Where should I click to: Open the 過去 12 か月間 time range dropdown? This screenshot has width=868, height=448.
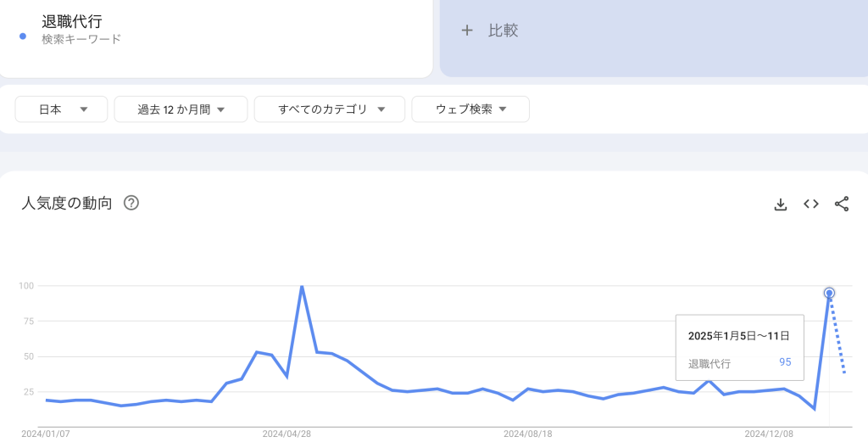[x=181, y=109]
